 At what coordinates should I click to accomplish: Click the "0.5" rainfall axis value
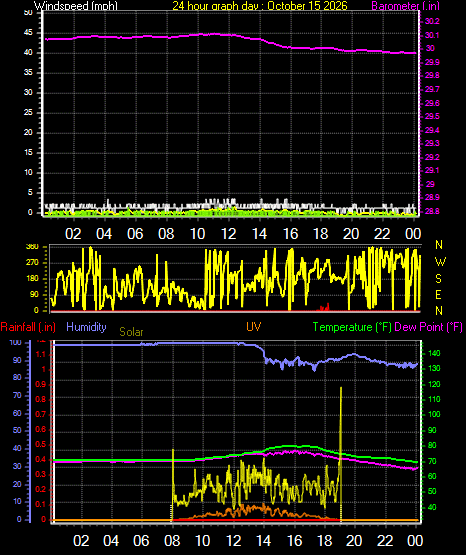pyautogui.click(x=41, y=445)
